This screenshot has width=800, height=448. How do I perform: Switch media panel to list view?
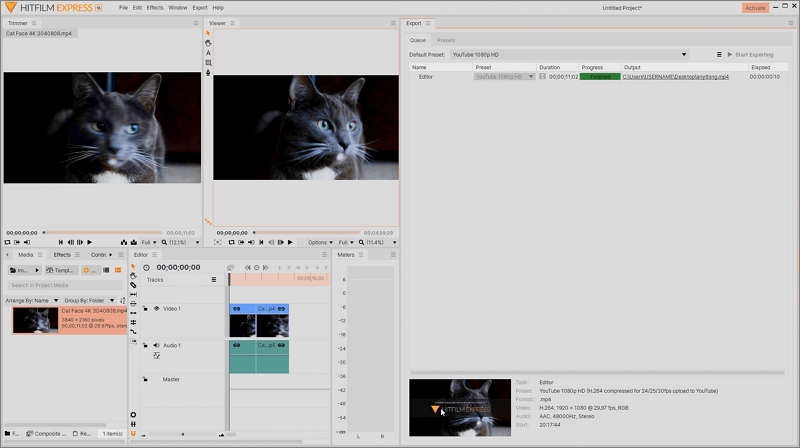(106, 270)
